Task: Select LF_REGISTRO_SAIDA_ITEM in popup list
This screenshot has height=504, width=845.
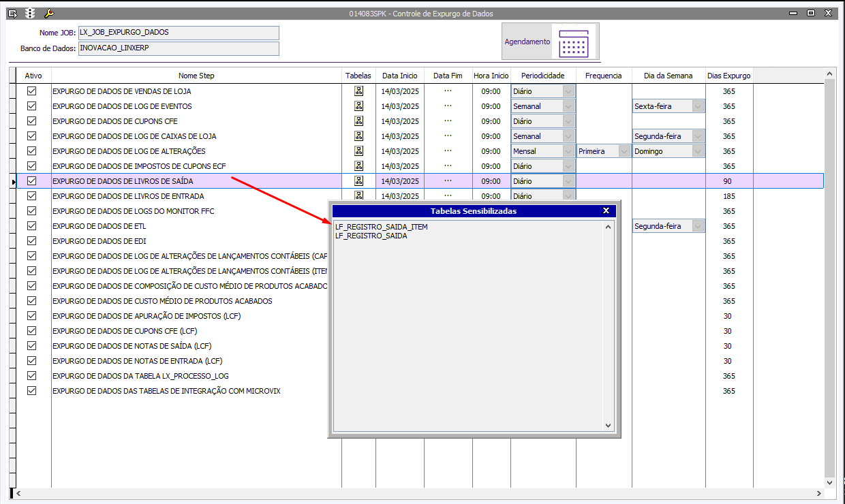Action: pos(382,227)
